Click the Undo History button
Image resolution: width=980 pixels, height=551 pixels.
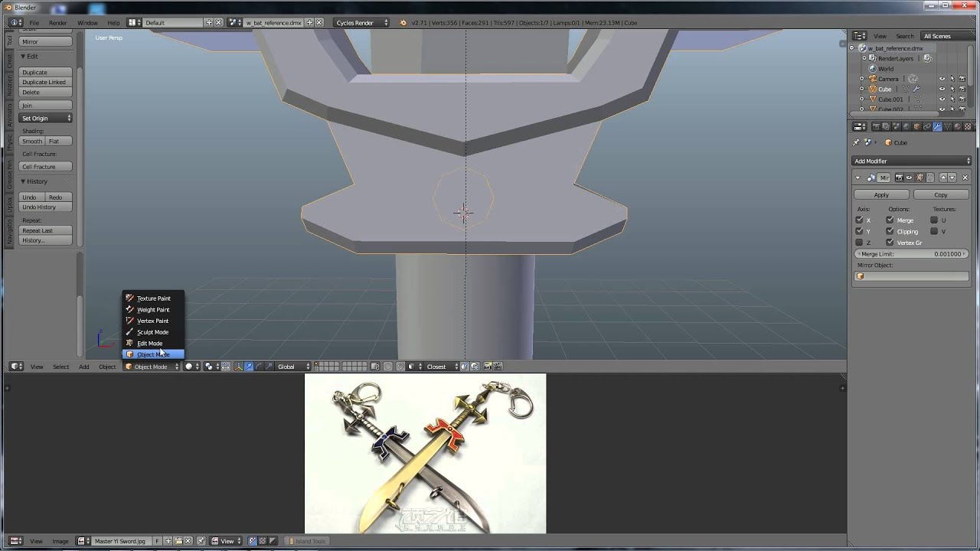tap(45, 207)
